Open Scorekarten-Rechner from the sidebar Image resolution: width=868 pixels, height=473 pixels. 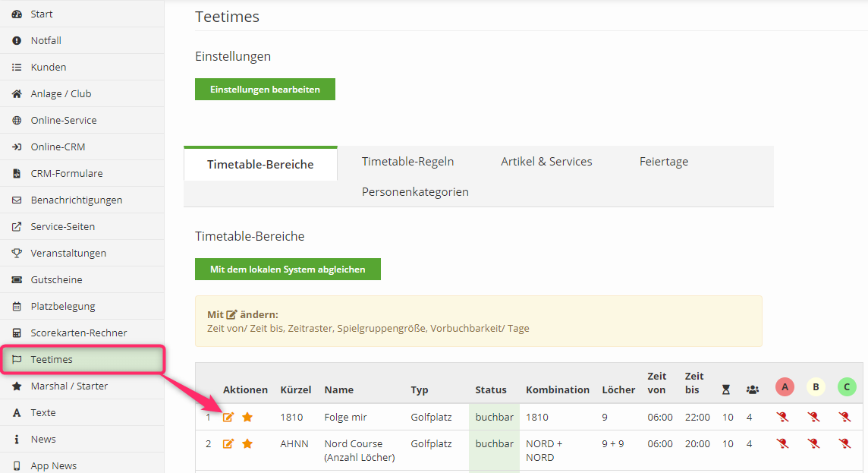tap(79, 333)
